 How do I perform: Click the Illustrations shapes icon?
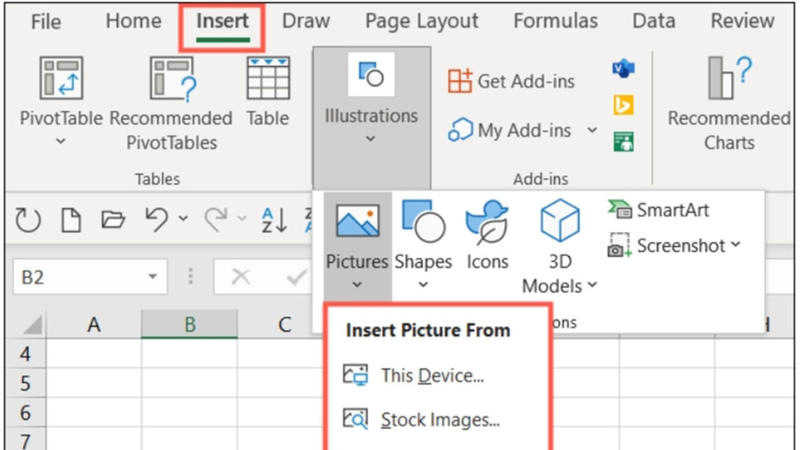pyautogui.click(x=371, y=74)
